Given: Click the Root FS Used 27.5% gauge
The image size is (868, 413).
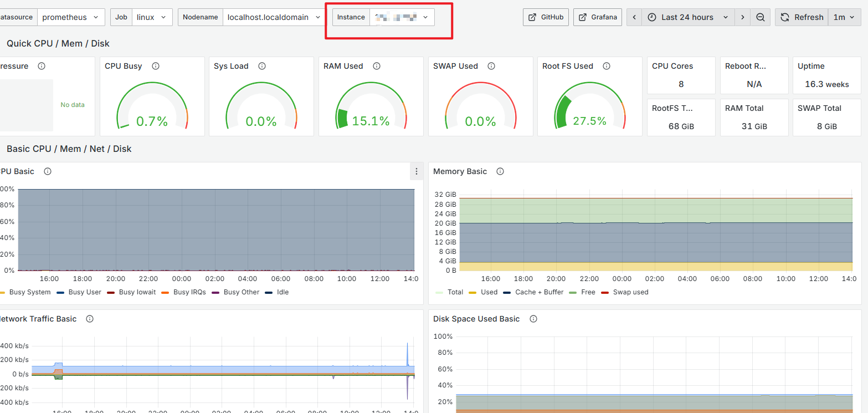Looking at the screenshot, I should [590, 106].
